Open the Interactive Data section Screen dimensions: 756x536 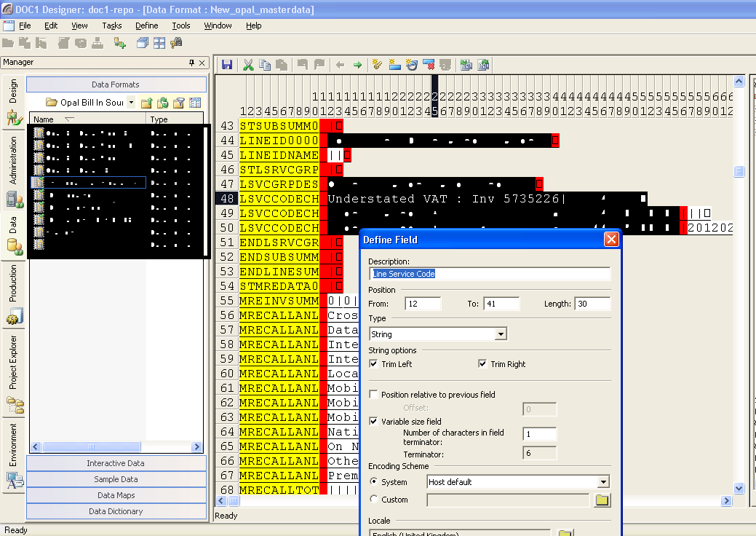click(x=116, y=463)
